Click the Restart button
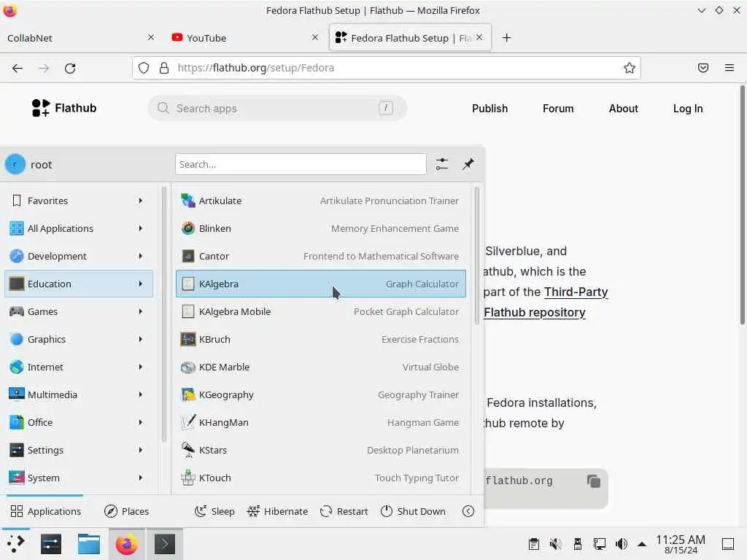747x560 pixels. [344, 511]
